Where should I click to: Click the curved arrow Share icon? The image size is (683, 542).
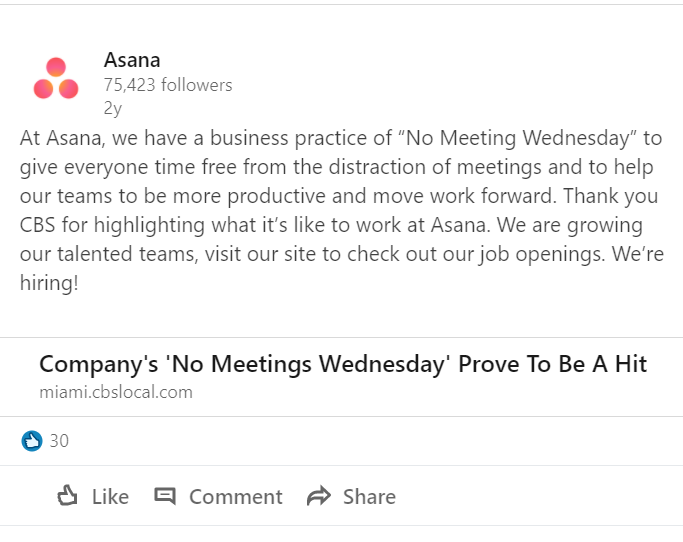319,496
